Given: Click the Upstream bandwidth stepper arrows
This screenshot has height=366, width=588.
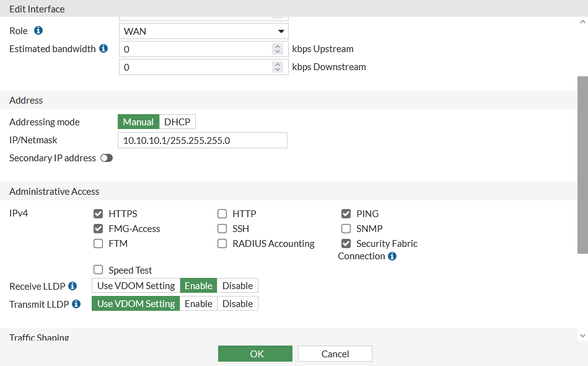Looking at the screenshot, I should tap(278, 49).
